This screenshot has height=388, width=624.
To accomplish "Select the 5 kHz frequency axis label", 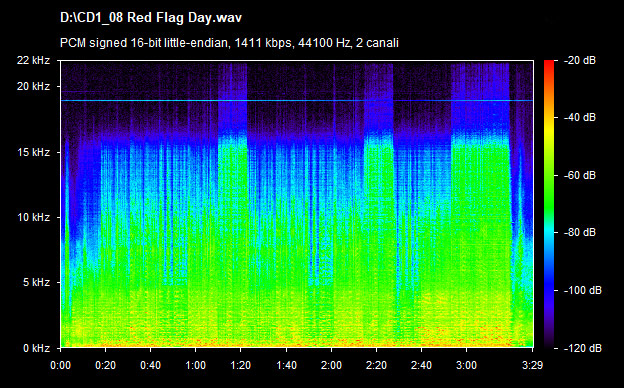I will point(36,283).
